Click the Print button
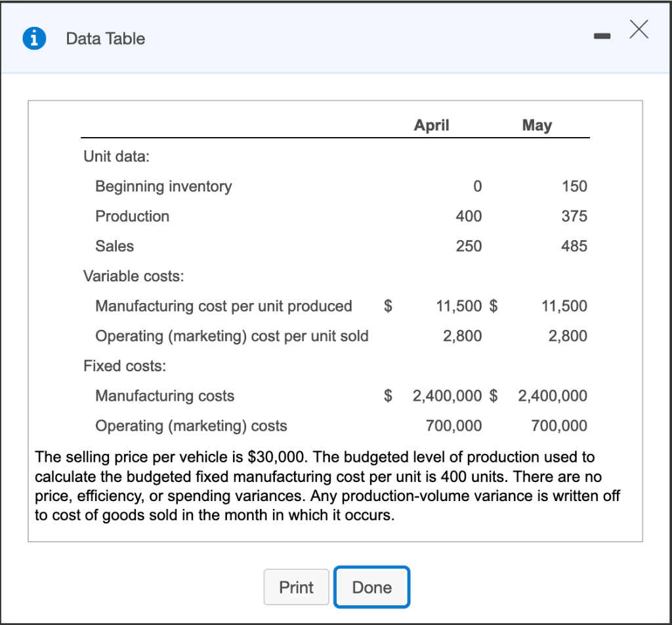Screen dimensions: 672x625 (x=296, y=587)
